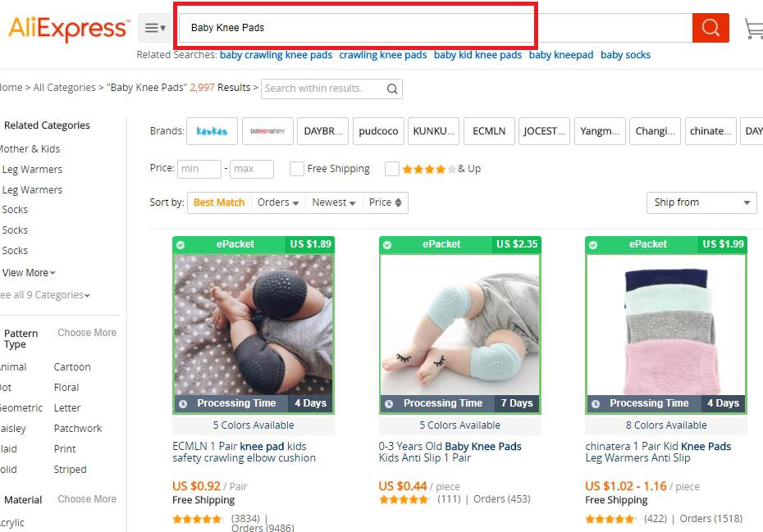The width and height of the screenshot is (763, 532).
Task: Click the star rating icons for ECMLN product
Action: (x=197, y=519)
